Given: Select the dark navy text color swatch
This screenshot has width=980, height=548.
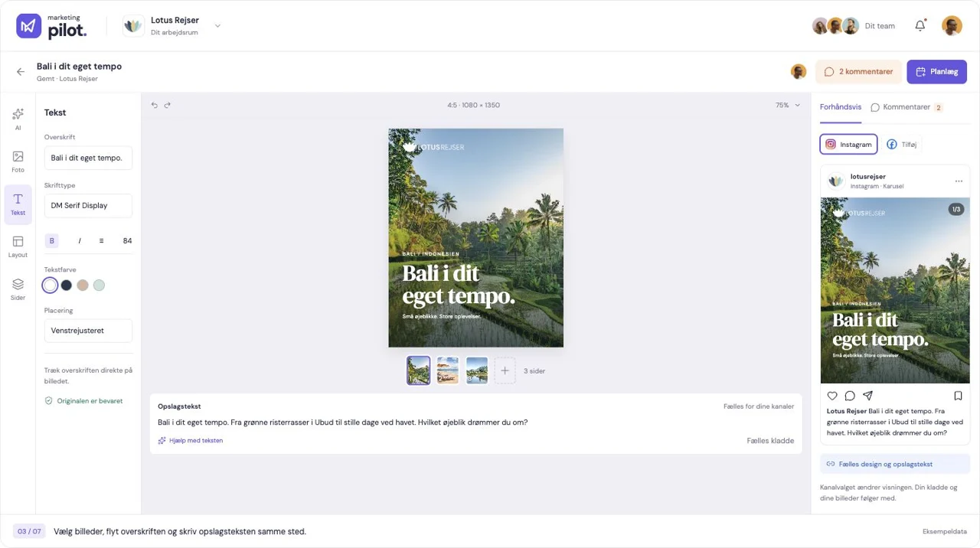Looking at the screenshot, I should [67, 285].
